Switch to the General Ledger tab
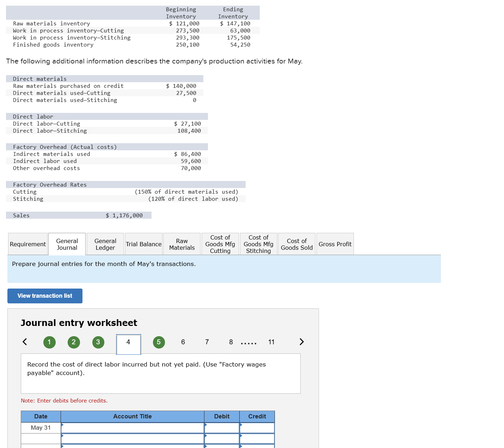Screen dimensions: 504x448 click(105, 244)
